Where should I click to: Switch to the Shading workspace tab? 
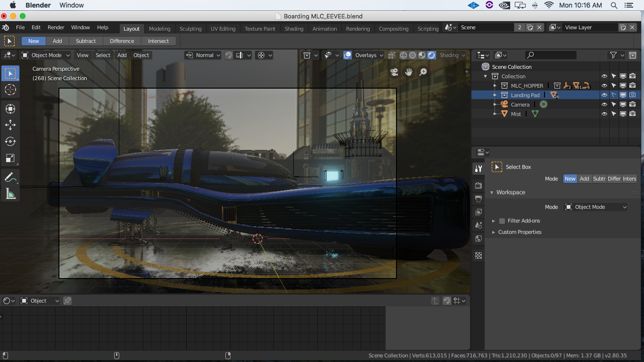coord(294,29)
